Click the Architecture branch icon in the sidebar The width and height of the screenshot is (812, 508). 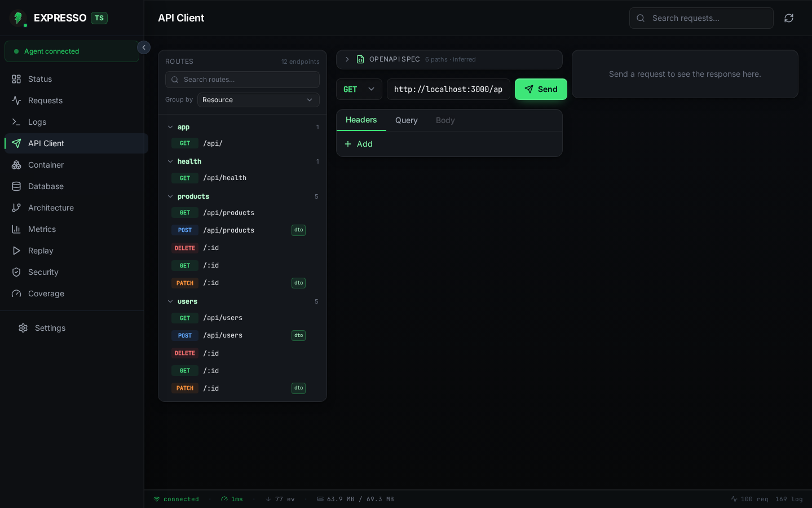point(16,208)
